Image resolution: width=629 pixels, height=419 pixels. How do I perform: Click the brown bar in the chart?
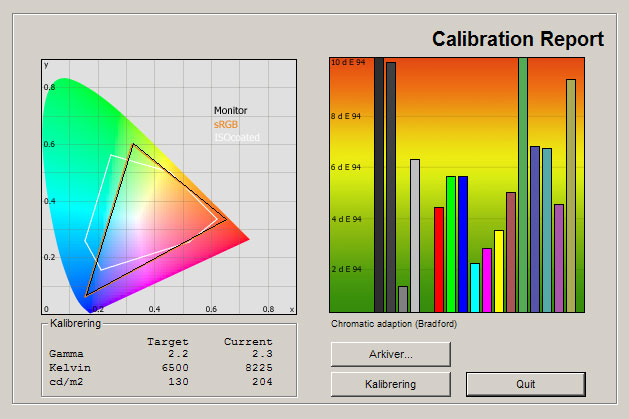click(x=511, y=252)
